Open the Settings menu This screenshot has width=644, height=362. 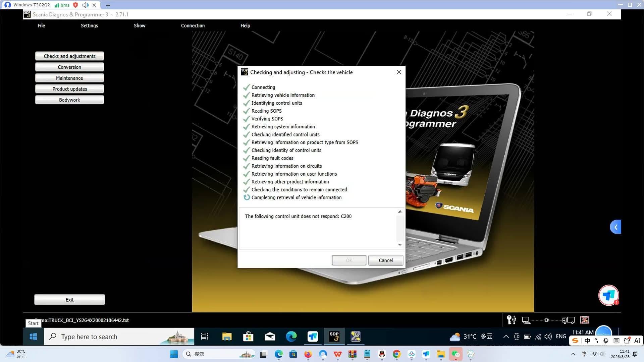click(x=89, y=25)
